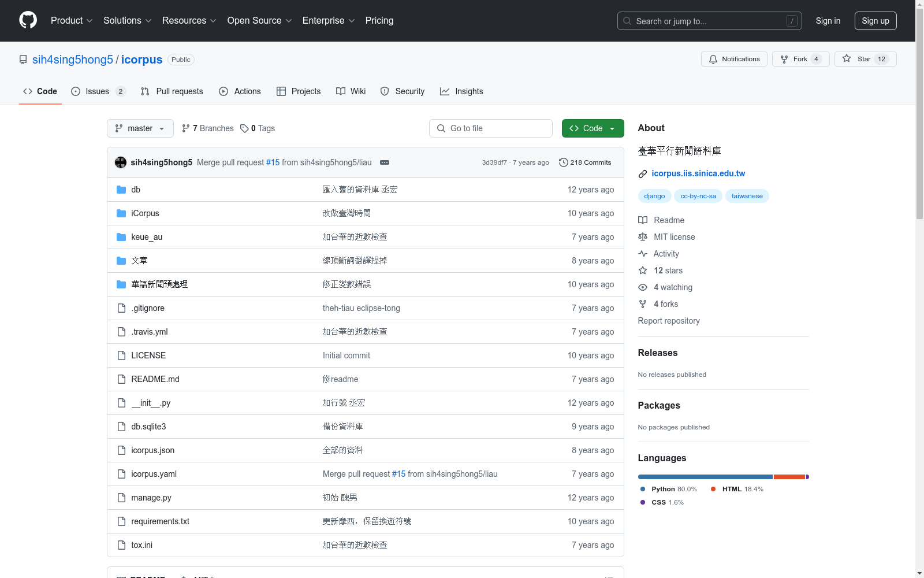Click the repository icon before owner name
The width and height of the screenshot is (924, 578).
click(23, 60)
